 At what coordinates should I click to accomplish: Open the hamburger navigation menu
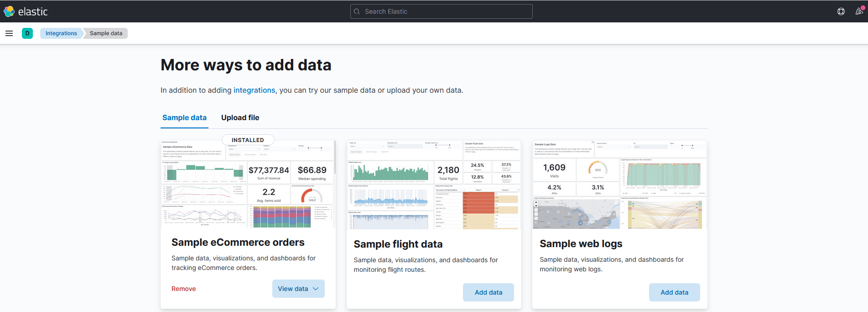(9, 33)
